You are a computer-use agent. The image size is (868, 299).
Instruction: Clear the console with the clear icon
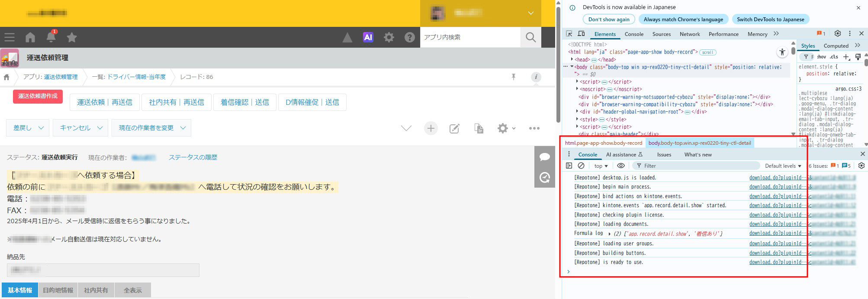click(x=581, y=166)
